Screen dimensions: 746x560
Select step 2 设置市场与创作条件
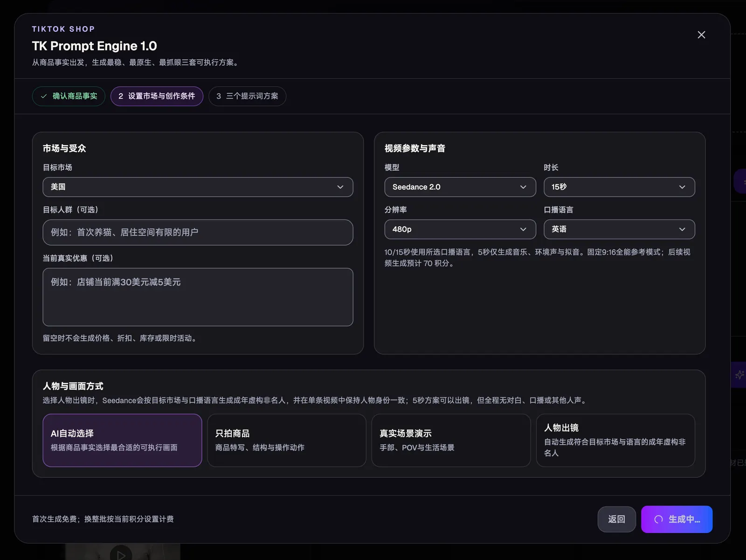tap(157, 96)
